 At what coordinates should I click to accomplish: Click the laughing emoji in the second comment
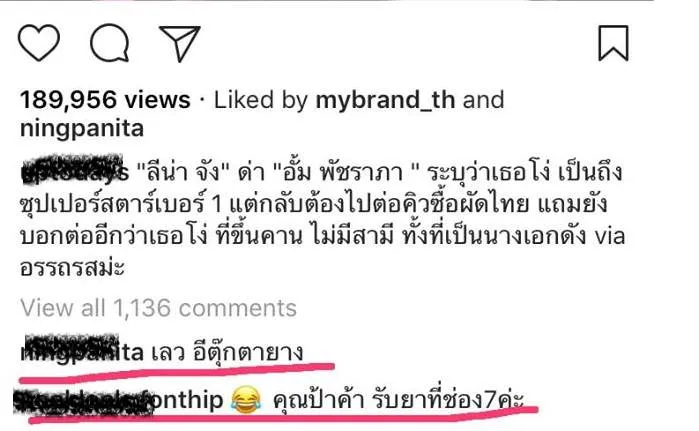click(x=247, y=399)
